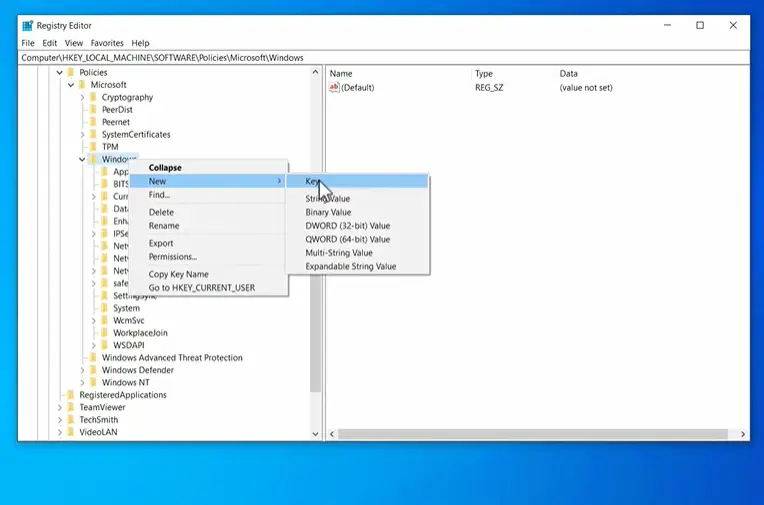Screen dimensions: 764x505
Task: Click the TeamViewer folder icon
Action: coord(71,407)
